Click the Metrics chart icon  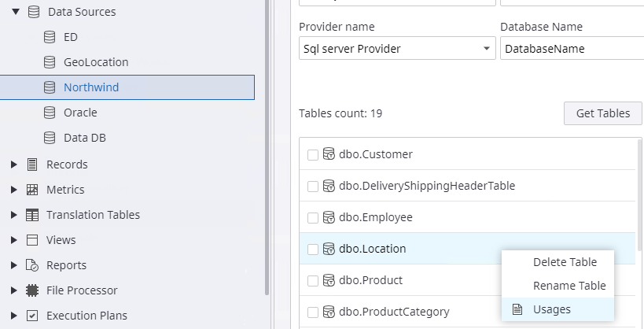pos(32,190)
